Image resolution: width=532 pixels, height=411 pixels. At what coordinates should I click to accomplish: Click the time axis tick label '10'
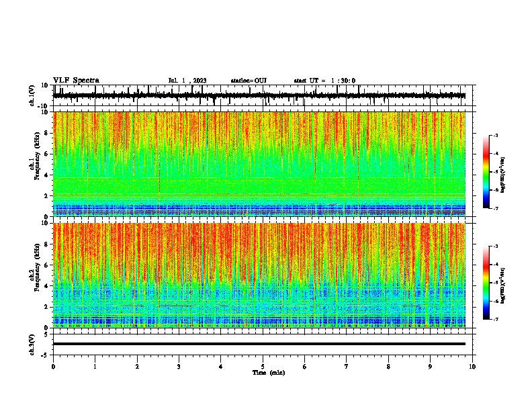coord(472,367)
